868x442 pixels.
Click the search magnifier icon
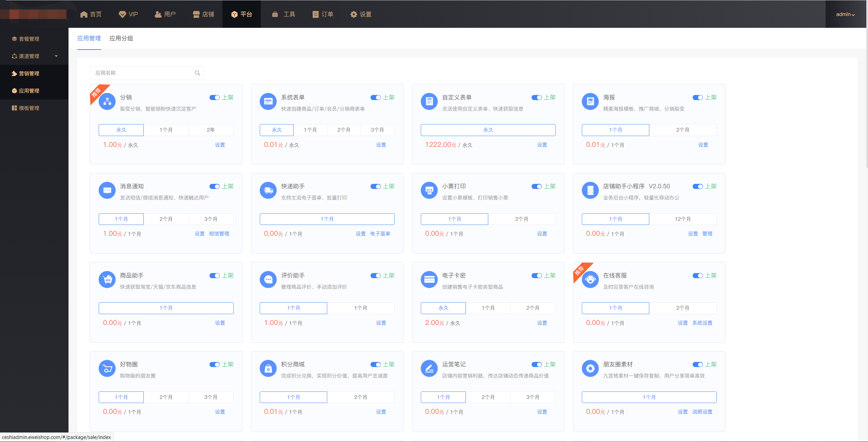coord(197,73)
